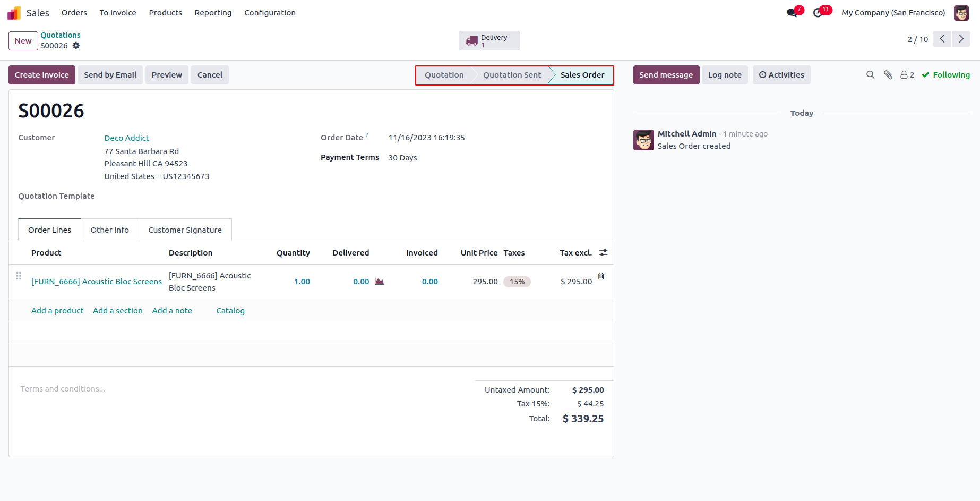Viewport: 980px width, 501px height.
Task: Click the Order Date value field
Action: click(x=426, y=138)
